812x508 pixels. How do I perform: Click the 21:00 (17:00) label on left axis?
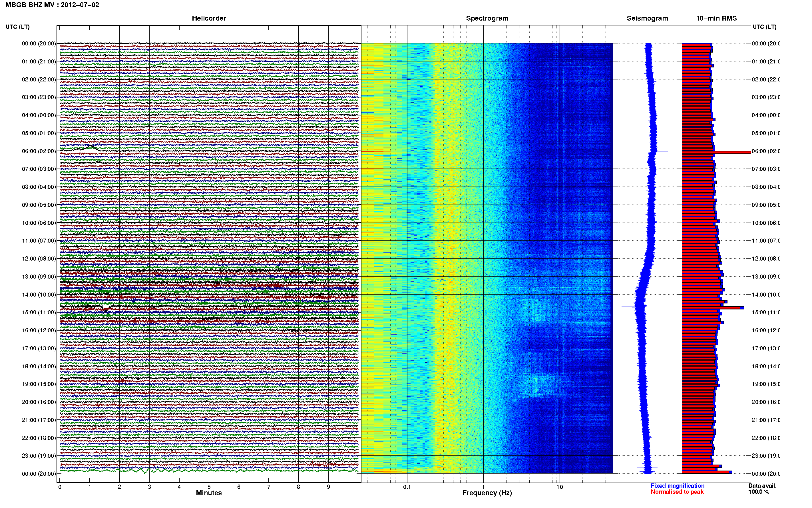pos(39,420)
